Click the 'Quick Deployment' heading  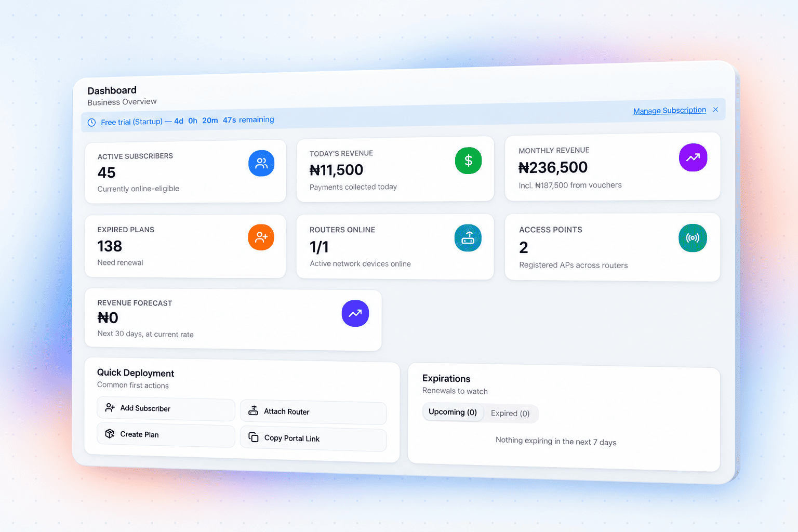click(136, 373)
